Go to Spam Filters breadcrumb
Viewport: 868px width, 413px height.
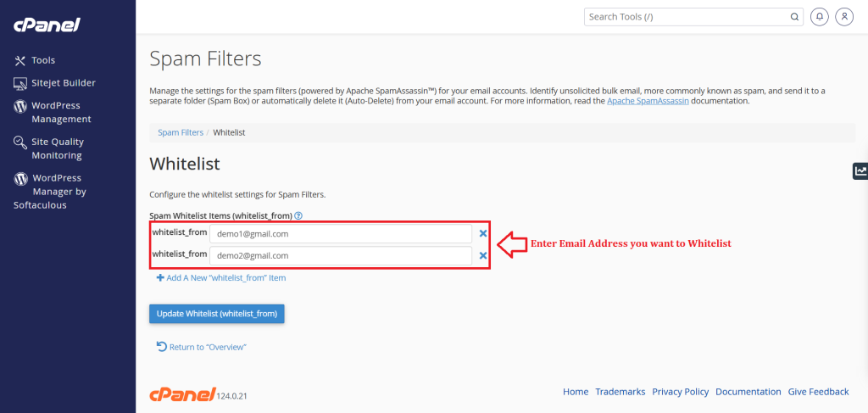coord(181,133)
